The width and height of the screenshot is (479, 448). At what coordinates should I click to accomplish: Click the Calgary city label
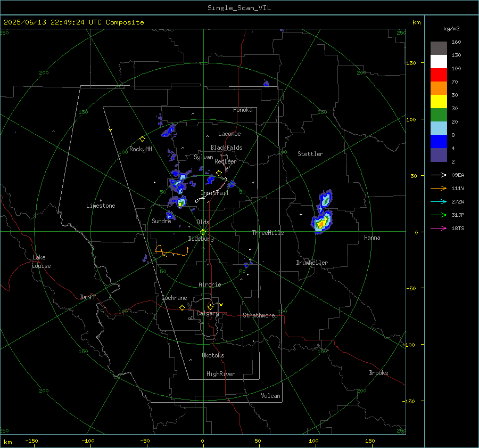[x=208, y=313]
